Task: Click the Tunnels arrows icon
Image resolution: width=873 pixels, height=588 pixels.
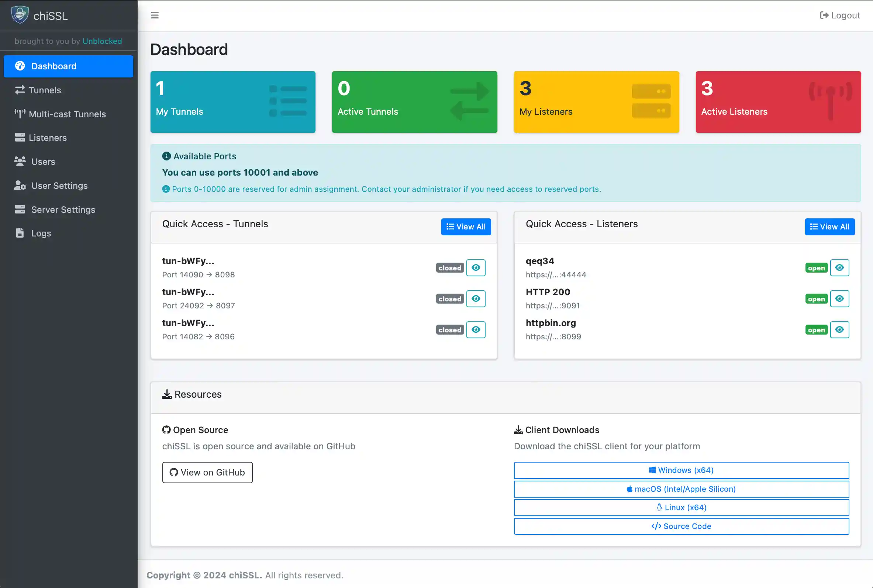Action: tap(20, 90)
